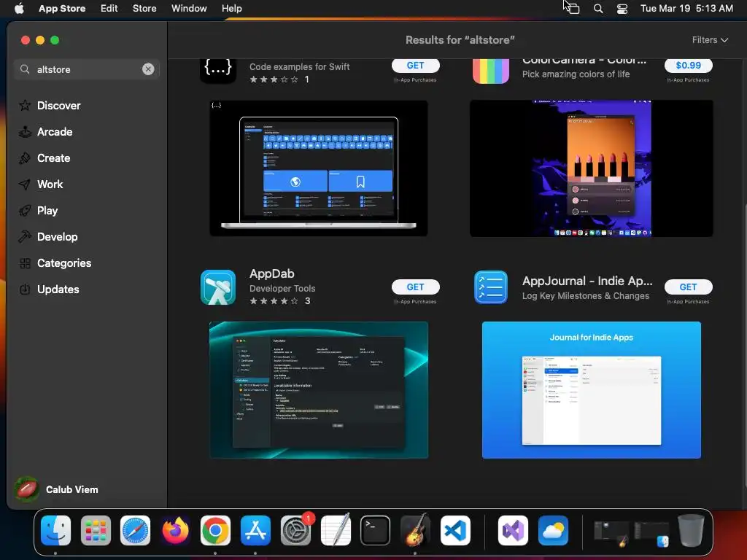Open the Help menu
The image size is (747, 560).
tap(231, 8)
